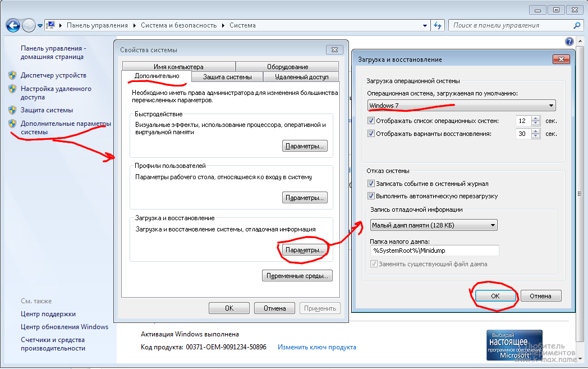Screen dimensions: 588x369
Task: Click OK in Свойства системы dialog
Action: [229, 308]
